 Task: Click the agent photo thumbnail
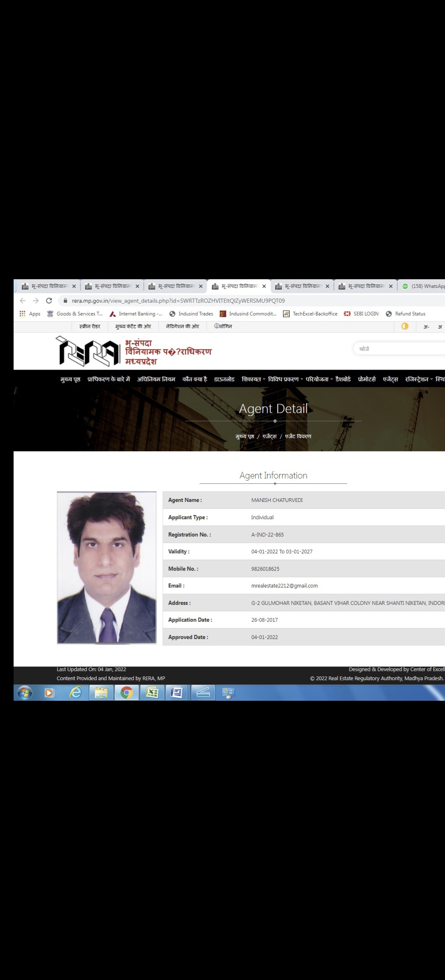[x=107, y=568]
